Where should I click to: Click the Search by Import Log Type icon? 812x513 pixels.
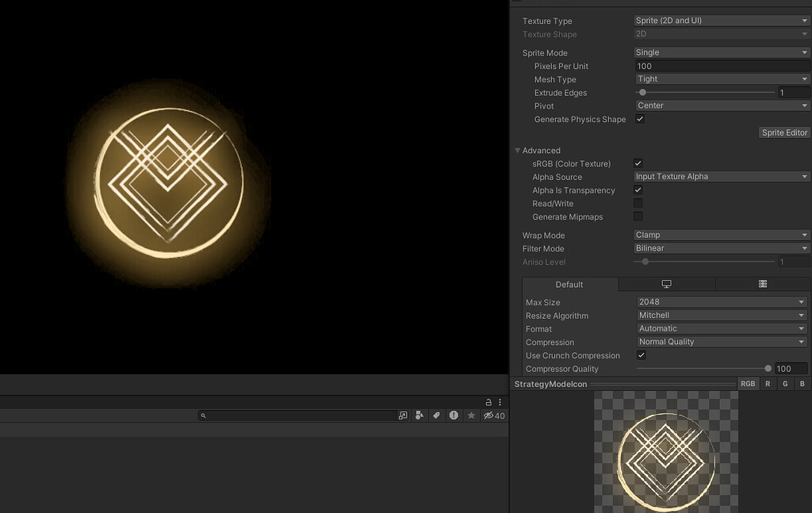pyautogui.click(x=454, y=415)
